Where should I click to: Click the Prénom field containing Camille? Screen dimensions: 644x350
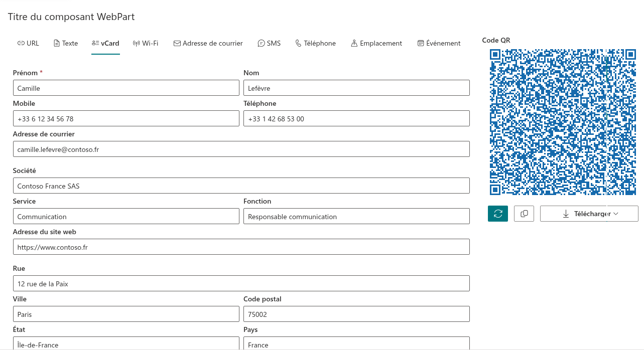click(126, 88)
